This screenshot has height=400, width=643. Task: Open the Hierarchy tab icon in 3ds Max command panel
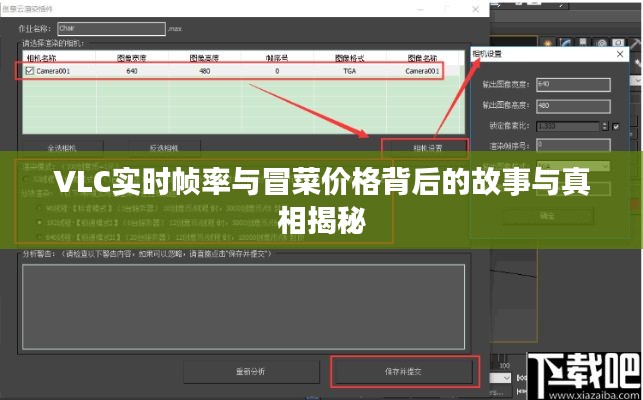coord(583,43)
